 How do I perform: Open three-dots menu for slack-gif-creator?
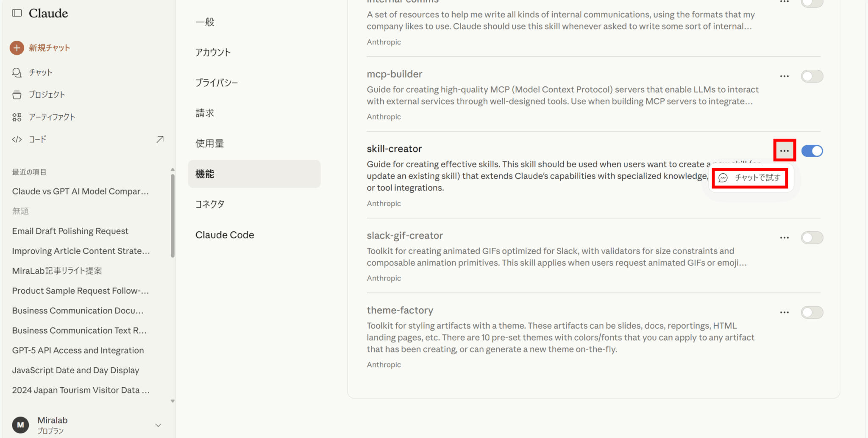pyautogui.click(x=784, y=238)
